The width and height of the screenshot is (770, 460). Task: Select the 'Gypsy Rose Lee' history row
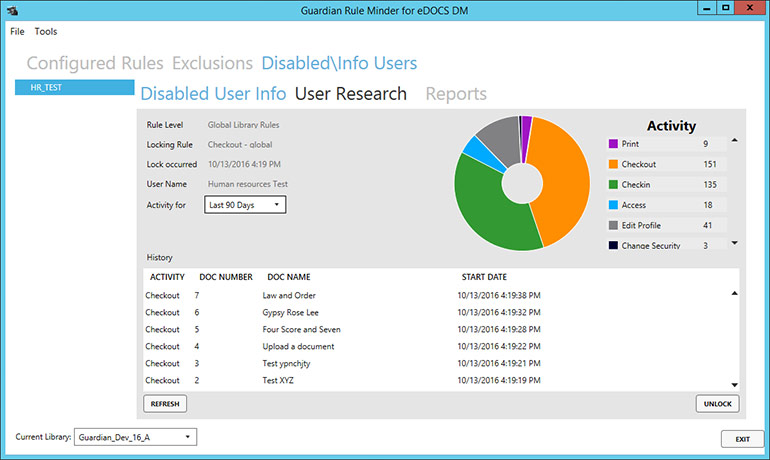click(437, 313)
